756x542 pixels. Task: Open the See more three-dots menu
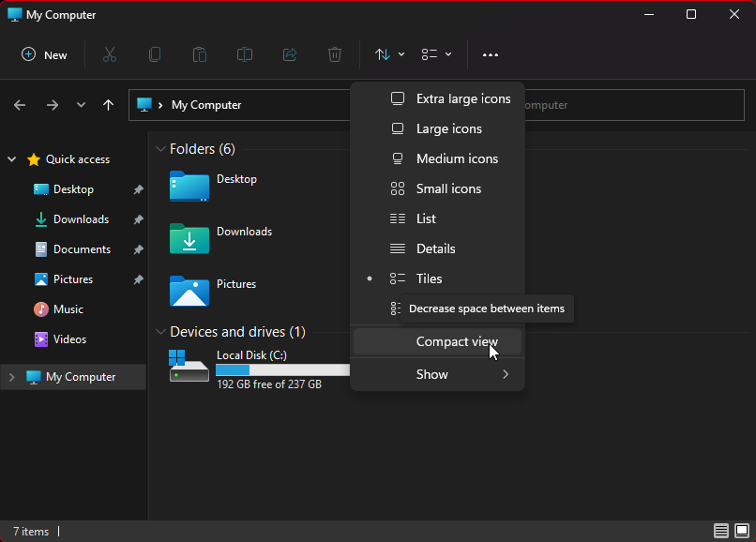pyautogui.click(x=491, y=54)
